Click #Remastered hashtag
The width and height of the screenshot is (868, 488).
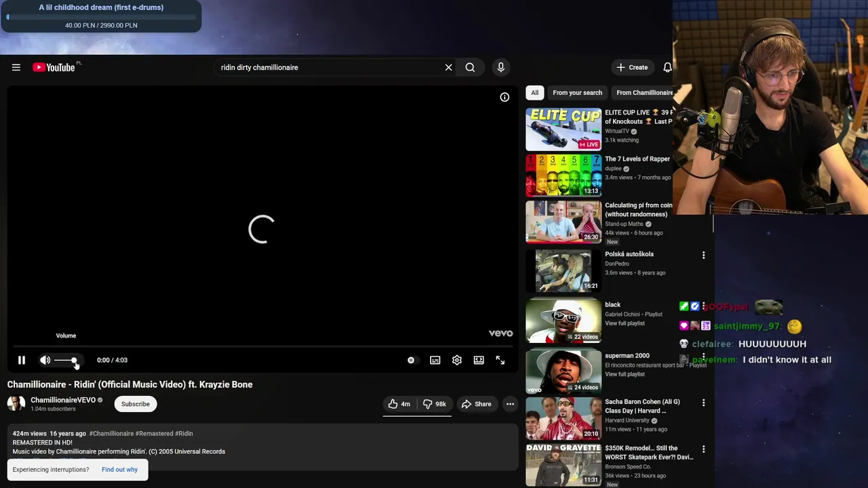point(154,434)
